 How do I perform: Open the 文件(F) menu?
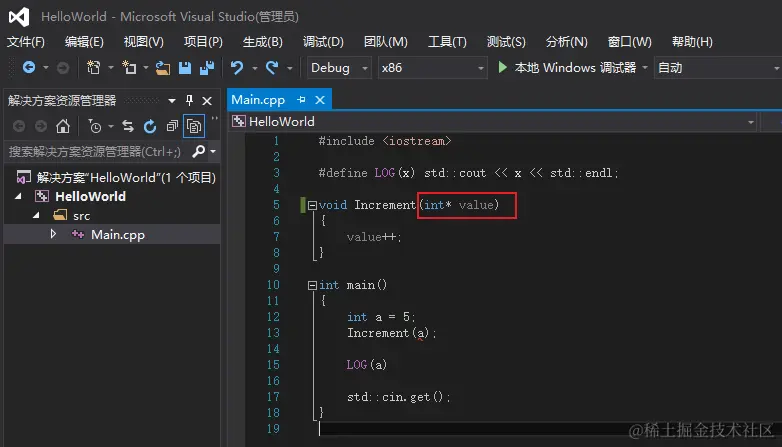pos(26,42)
